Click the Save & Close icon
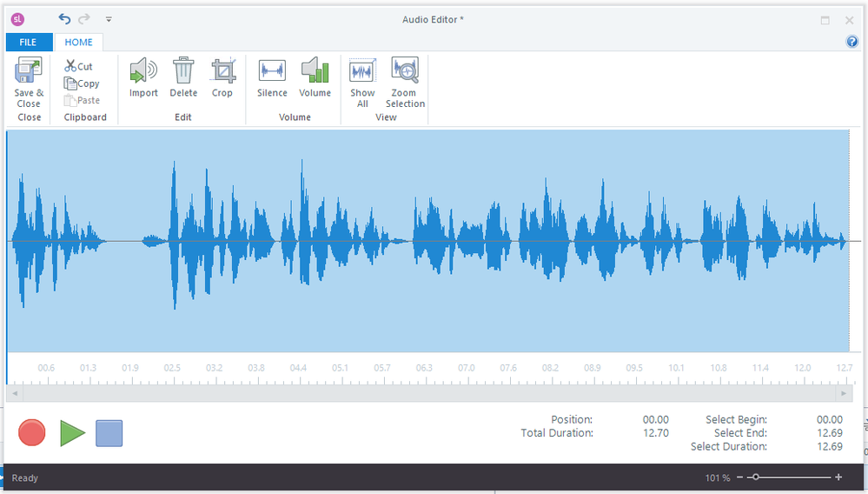Image resolution: width=868 pixels, height=494 pixels. pyautogui.click(x=29, y=71)
